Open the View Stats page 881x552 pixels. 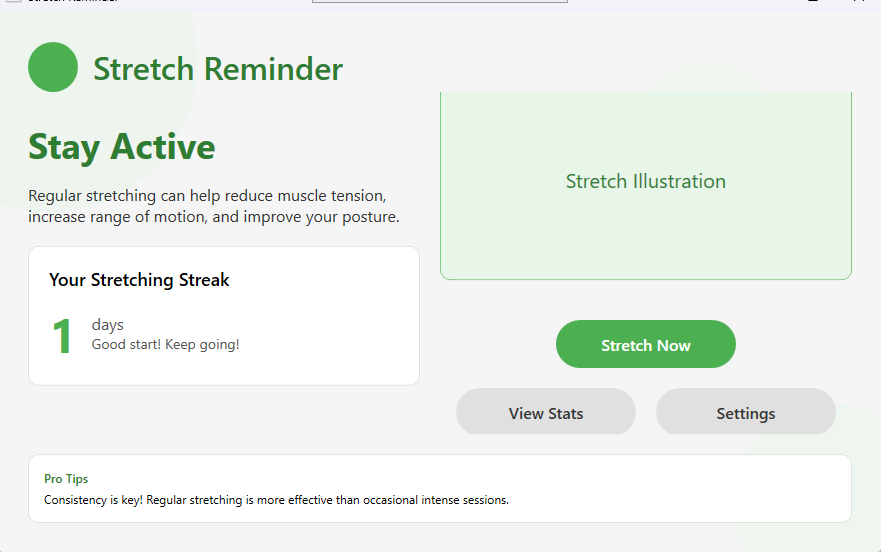(546, 411)
